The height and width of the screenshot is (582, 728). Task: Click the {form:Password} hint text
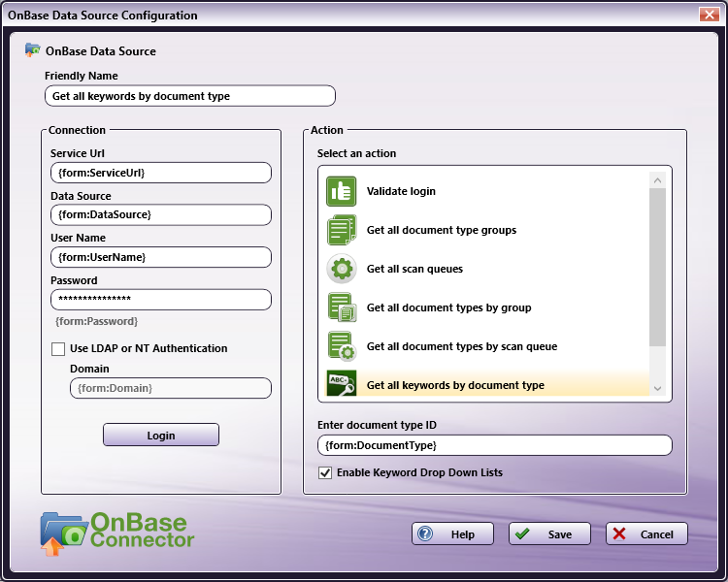tap(96, 321)
